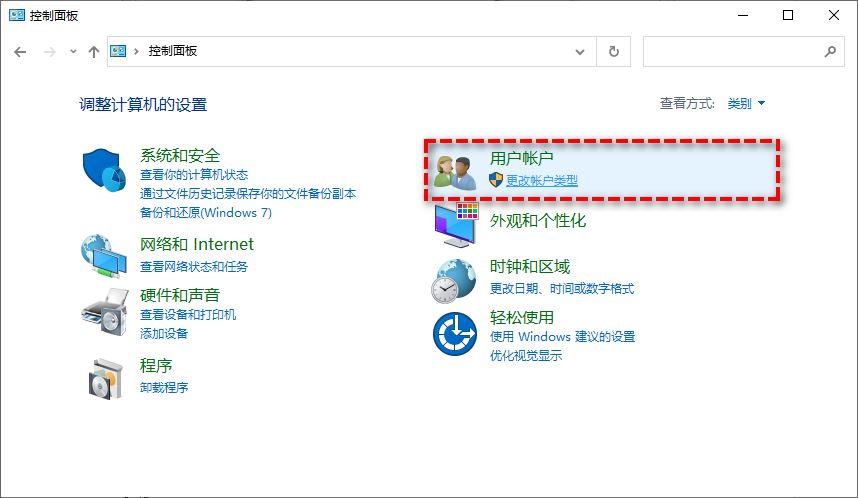The width and height of the screenshot is (858, 498).
Task: Select the 查看设备和打印机 link
Action: pos(188,315)
